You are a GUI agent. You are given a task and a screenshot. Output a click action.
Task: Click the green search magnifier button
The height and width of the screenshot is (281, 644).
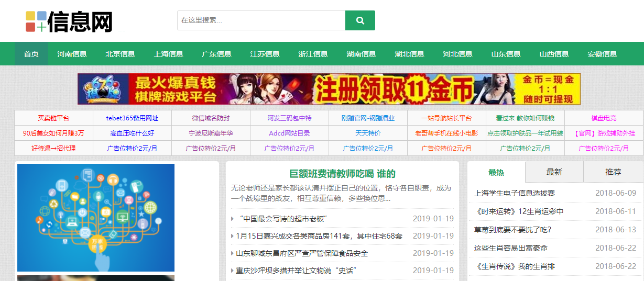coord(360,20)
